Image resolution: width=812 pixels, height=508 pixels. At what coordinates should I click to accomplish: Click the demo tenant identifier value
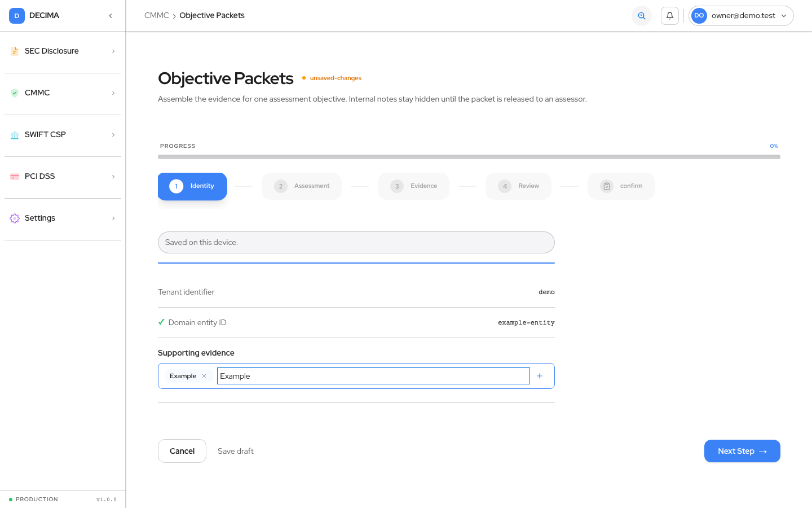coord(546,292)
